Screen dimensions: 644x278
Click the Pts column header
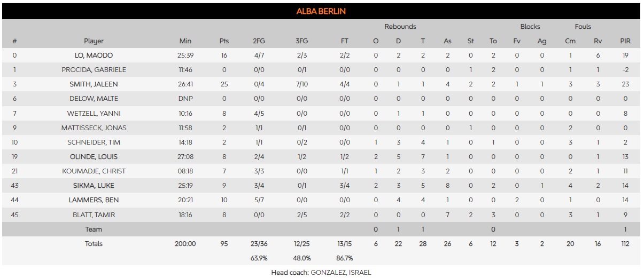[224, 41]
